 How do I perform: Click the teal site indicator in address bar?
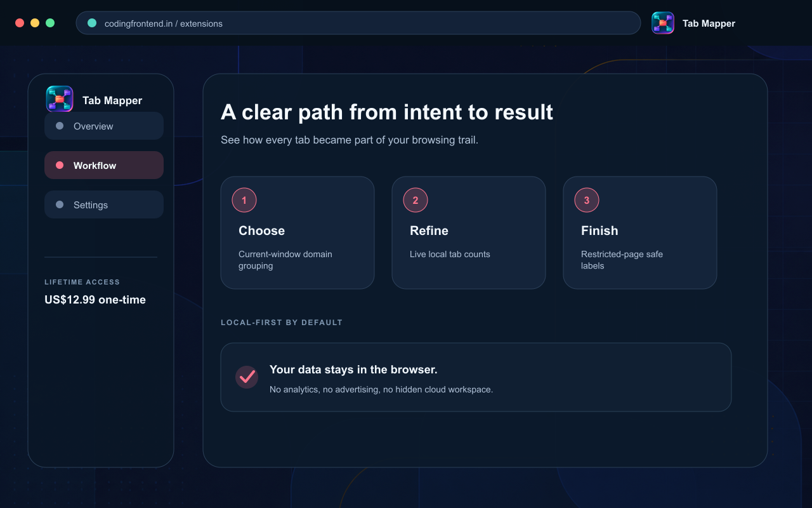click(x=92, y=23)
